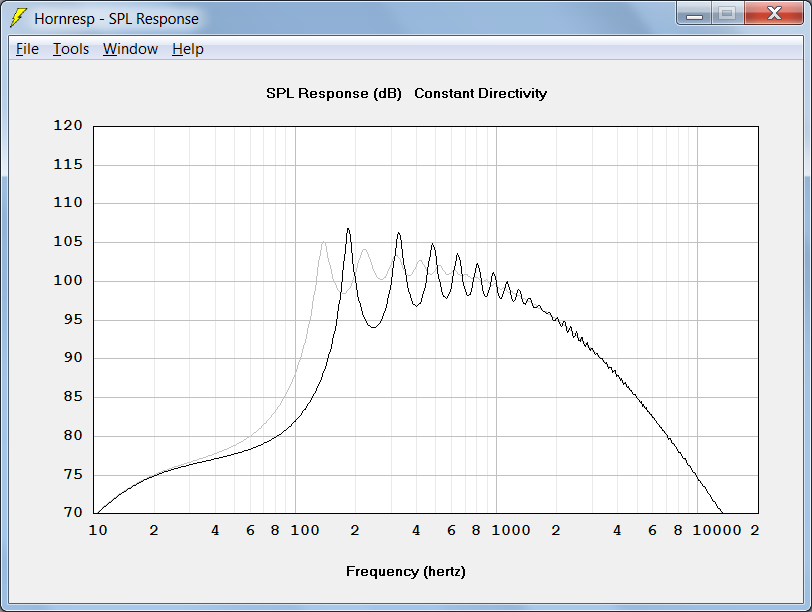This screenshot has width=812, height=612.
Task: Click the 120 dB axis value
Action: pyautogui.click(x=68, y=125)
